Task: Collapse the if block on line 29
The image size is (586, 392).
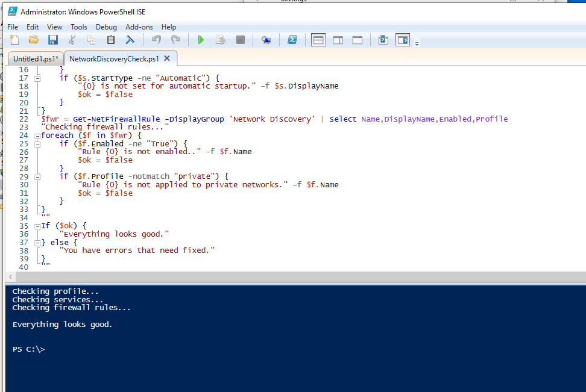Action: (37, 177)
